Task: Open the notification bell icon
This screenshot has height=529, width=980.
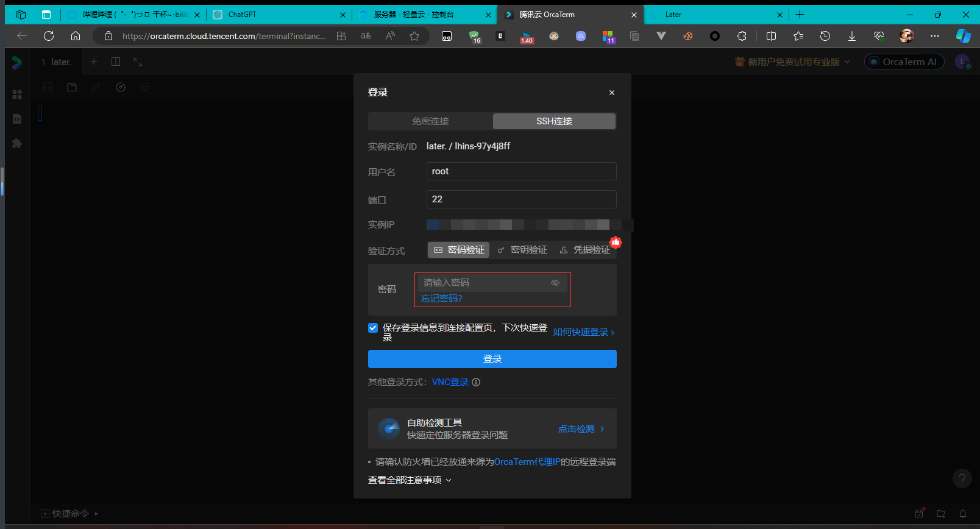Action: (963, 514)
